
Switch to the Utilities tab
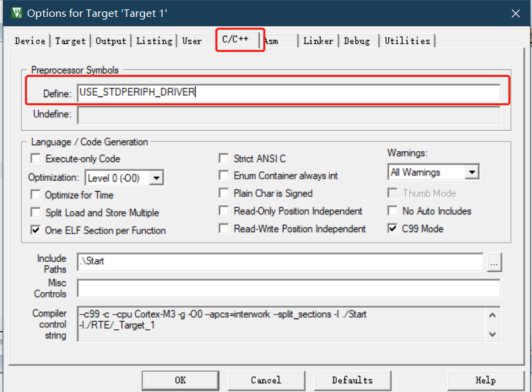[x=407, y=41]
